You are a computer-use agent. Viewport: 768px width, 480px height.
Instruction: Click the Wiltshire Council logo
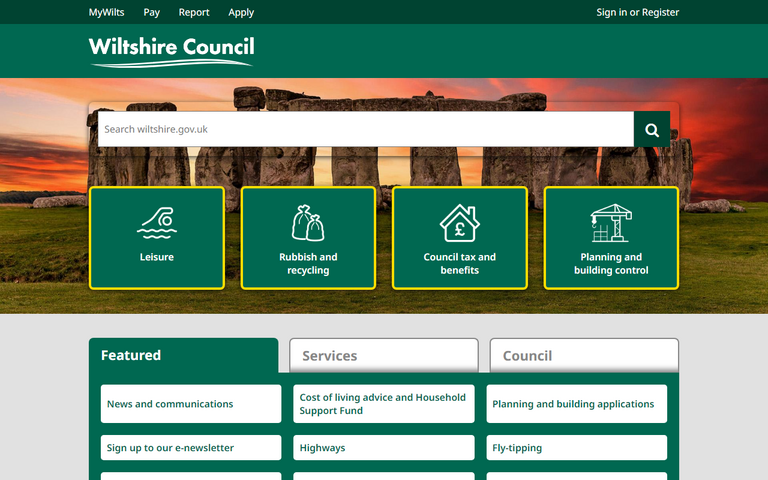[x=171, y=50]
